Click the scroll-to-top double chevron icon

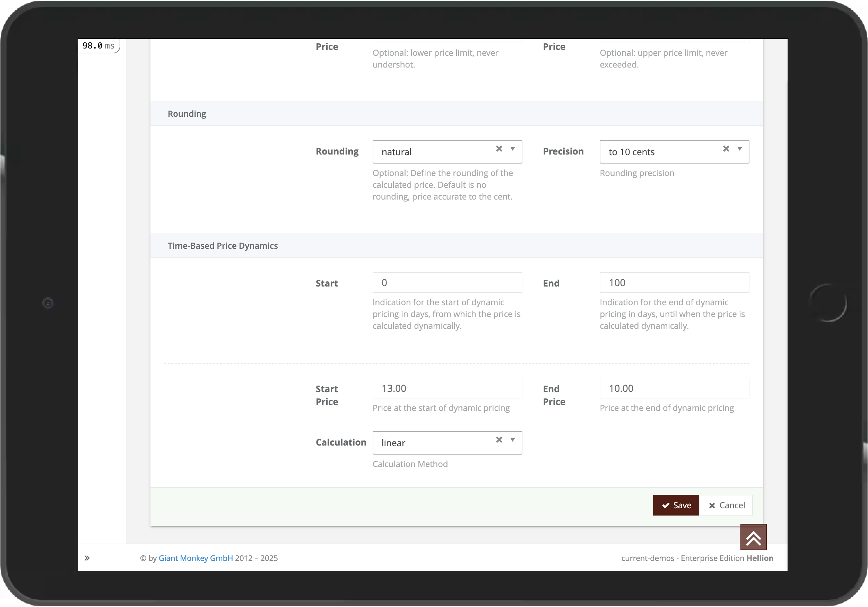tap(753, 537)
